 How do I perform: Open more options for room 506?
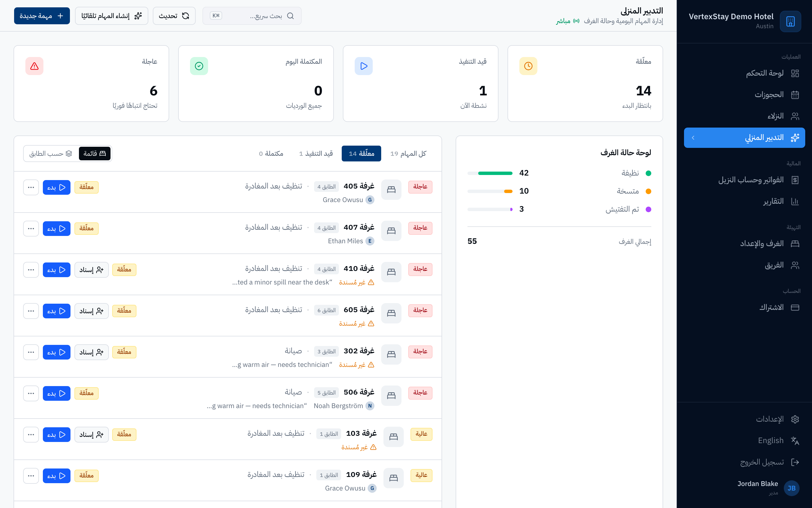(31, 393)
